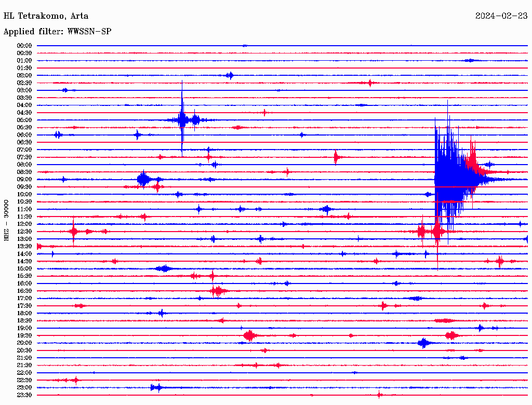
Task: Select the 19:00 time label
Action: coord(24,328)
